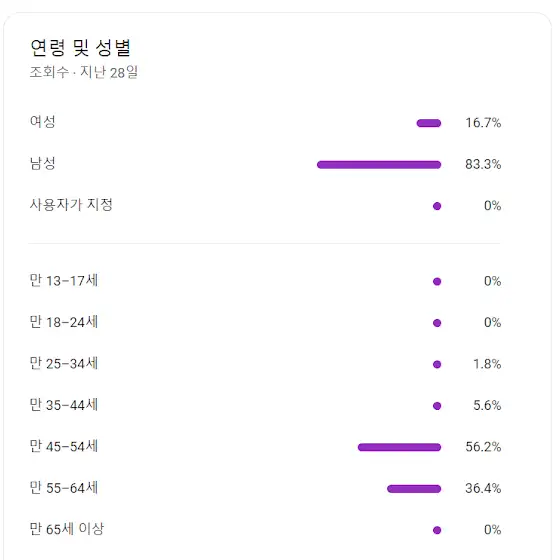Click the 여성 16.7% purple bar
The height and width of the screenshot is (560, 560).
[429, 123]
